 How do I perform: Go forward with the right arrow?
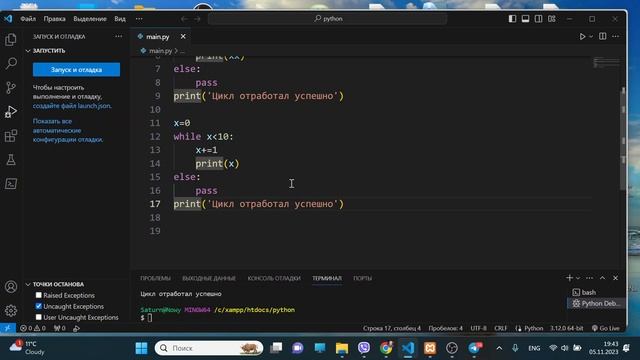[197, 19]
